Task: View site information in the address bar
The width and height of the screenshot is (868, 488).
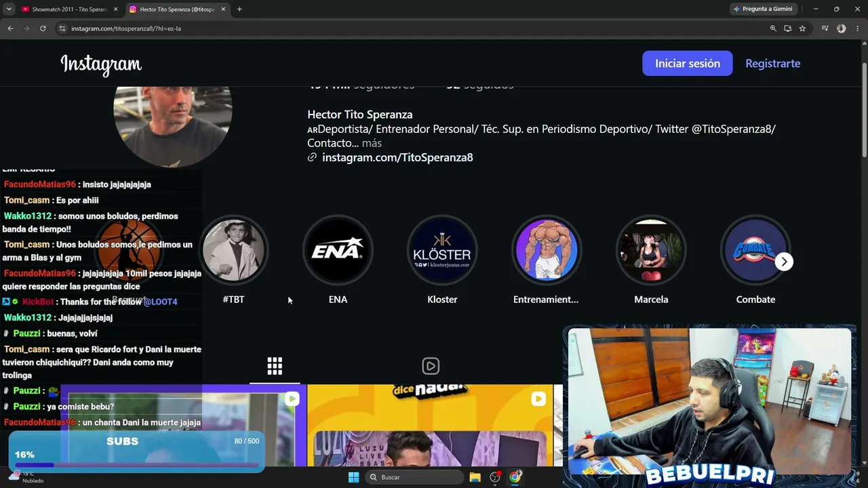Action: click(x=62, y=28)
